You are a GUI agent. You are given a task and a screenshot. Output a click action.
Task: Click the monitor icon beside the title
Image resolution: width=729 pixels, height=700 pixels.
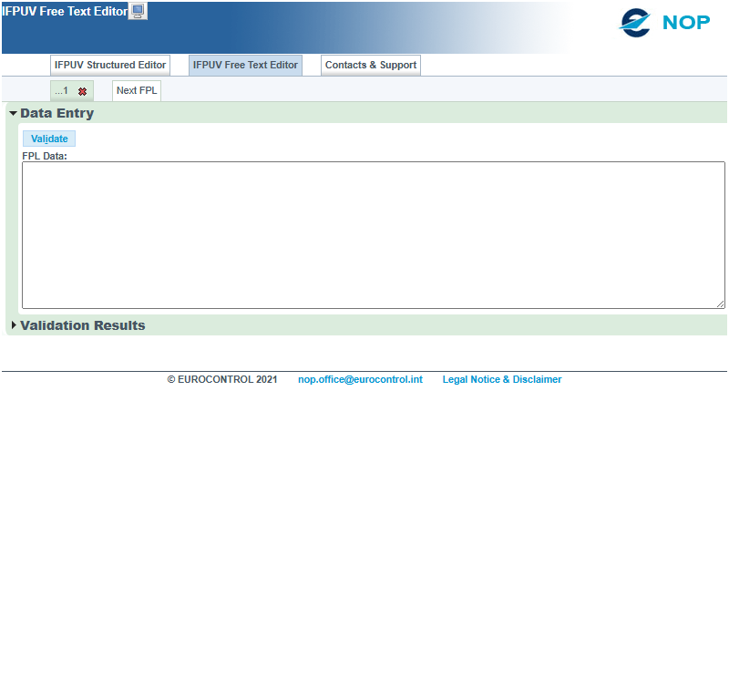138,11
